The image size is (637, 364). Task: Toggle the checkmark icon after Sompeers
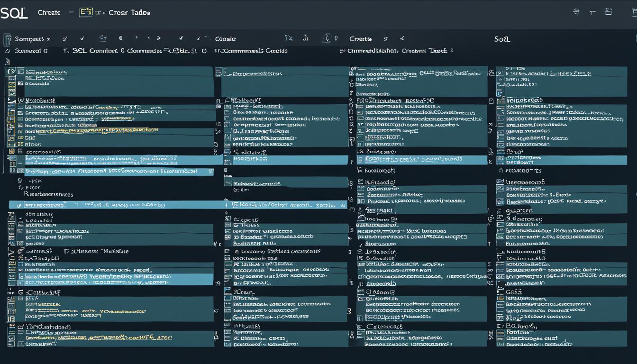pos(82,38)
